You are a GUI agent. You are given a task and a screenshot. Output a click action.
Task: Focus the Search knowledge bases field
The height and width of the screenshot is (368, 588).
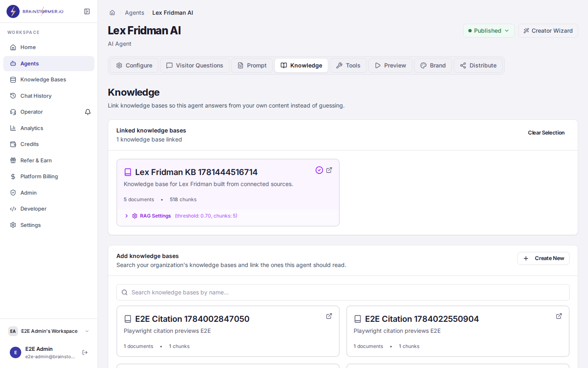343,292
